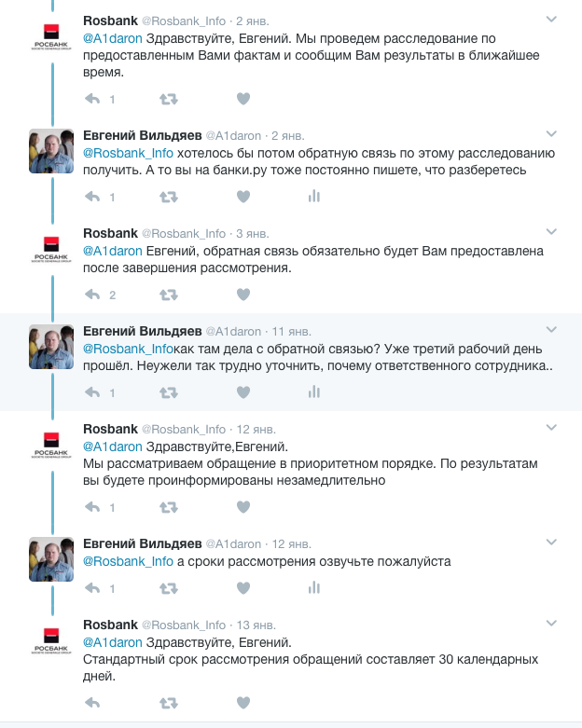Reply to Rosbank's 13 Jan tweet

tap(92, 704)
